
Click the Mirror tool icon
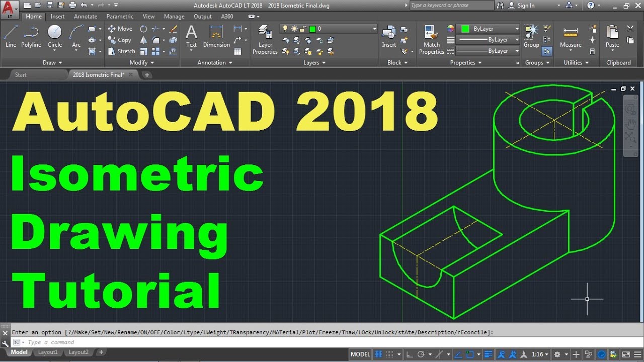[x=143, y=40]
